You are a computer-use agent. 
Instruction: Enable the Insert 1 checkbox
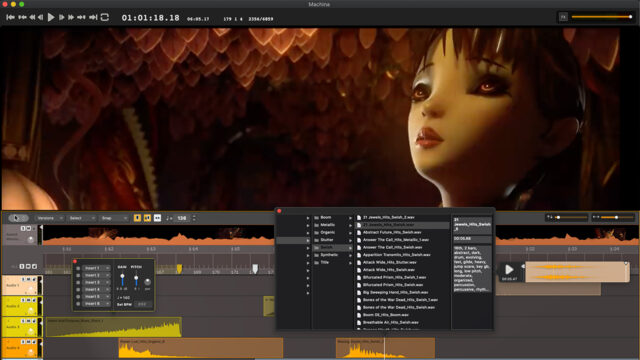pos(78,268)
